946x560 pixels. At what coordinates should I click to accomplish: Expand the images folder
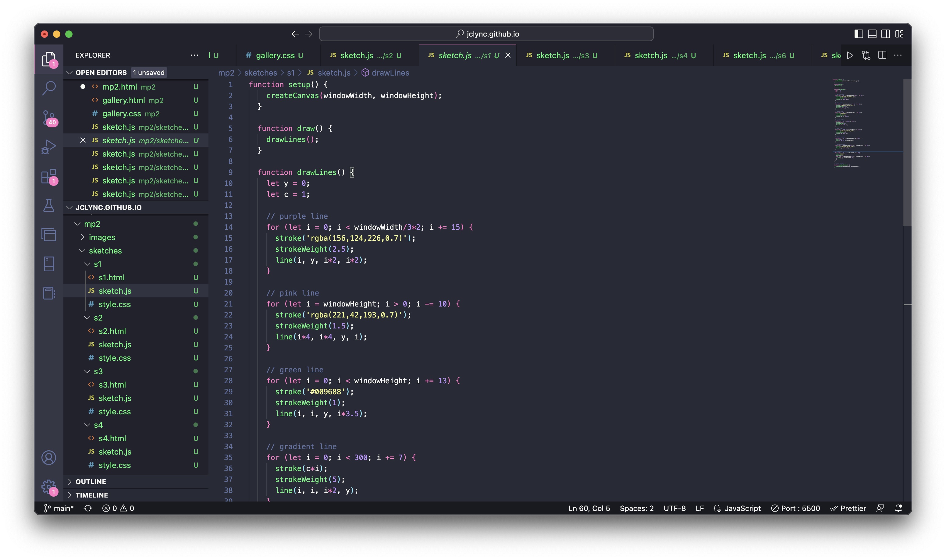tap(82, 237)
